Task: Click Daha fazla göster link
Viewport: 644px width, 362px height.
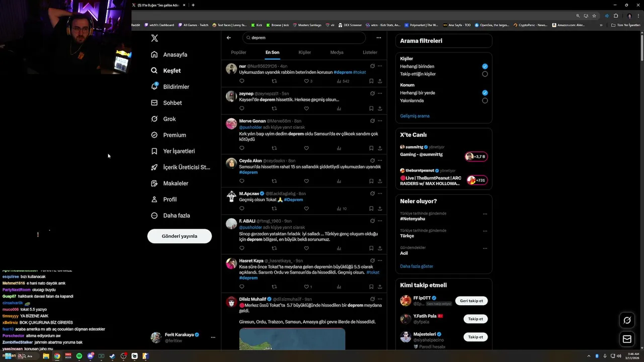Action: click(417, 266)
